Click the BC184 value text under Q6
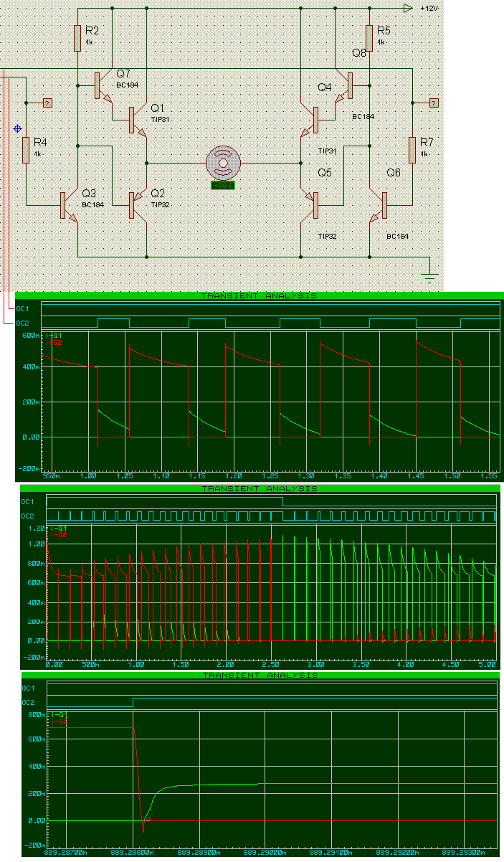The image size is (504, 862). [396, 236]
